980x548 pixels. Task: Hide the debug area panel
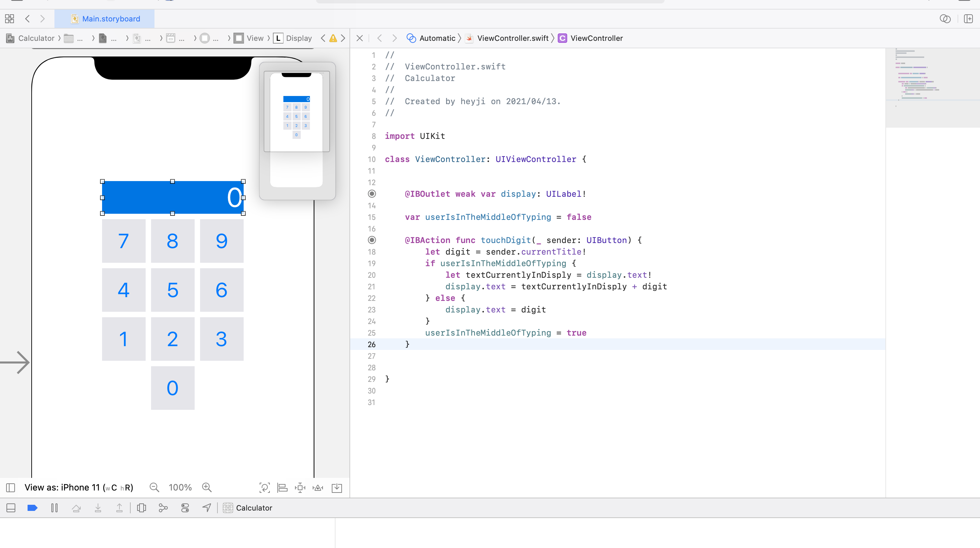click(x=11, y=507)
